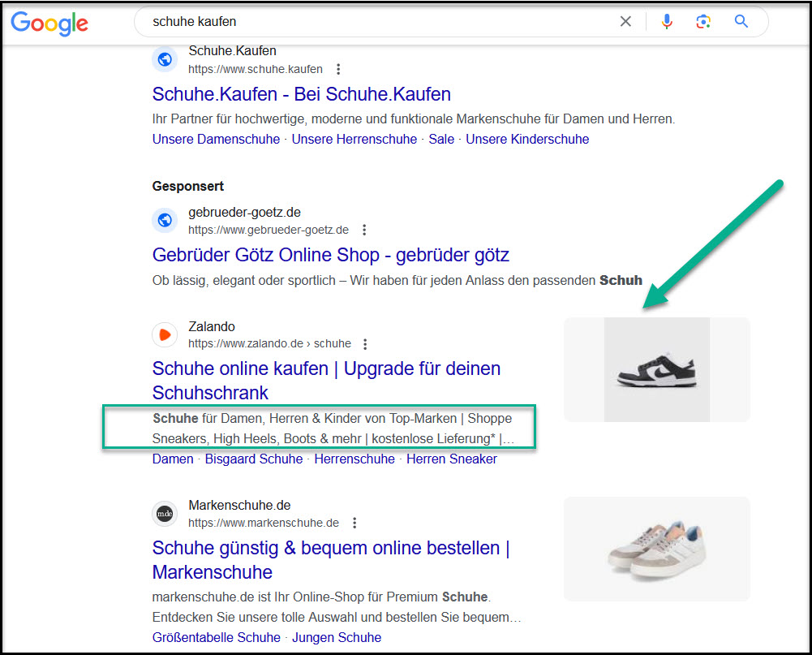Click the 'Markenschuhe.de' site name
The image size is (812, 655).
(x=239, y=505)
